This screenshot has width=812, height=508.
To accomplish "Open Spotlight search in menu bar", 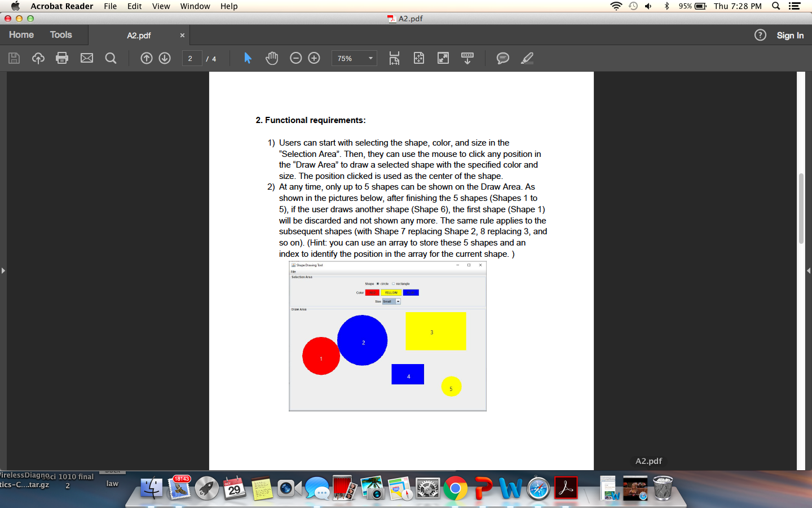I will (x=776, y=6).
